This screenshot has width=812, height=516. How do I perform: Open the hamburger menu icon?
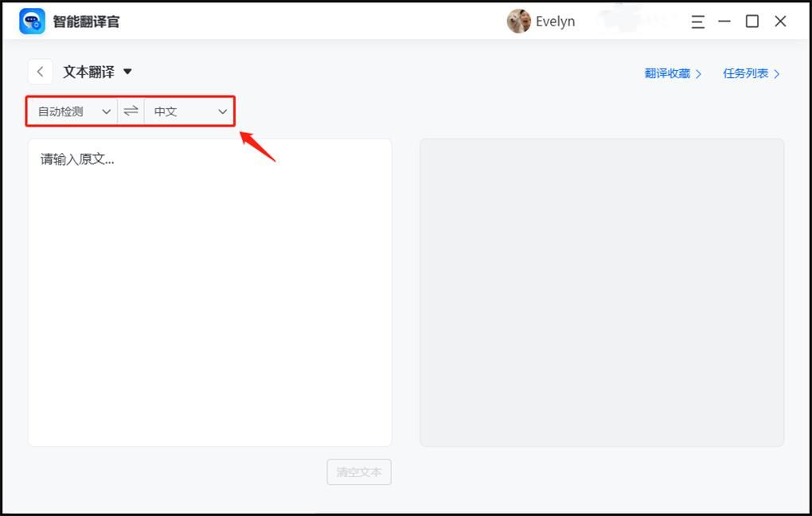(x=698, y=21)
